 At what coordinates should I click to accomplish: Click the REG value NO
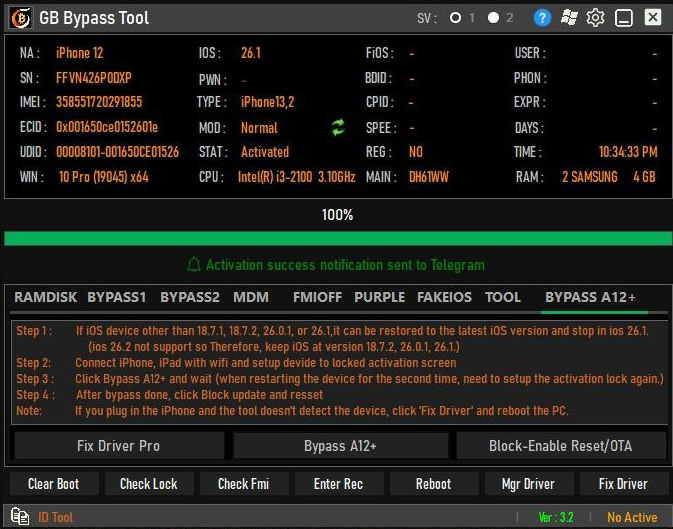[416, 152]
